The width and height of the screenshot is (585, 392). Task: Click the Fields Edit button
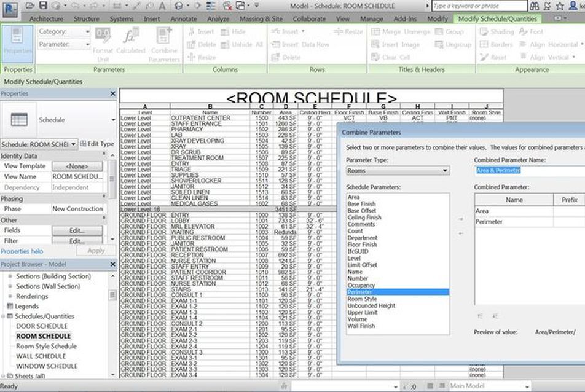(77, 231)
